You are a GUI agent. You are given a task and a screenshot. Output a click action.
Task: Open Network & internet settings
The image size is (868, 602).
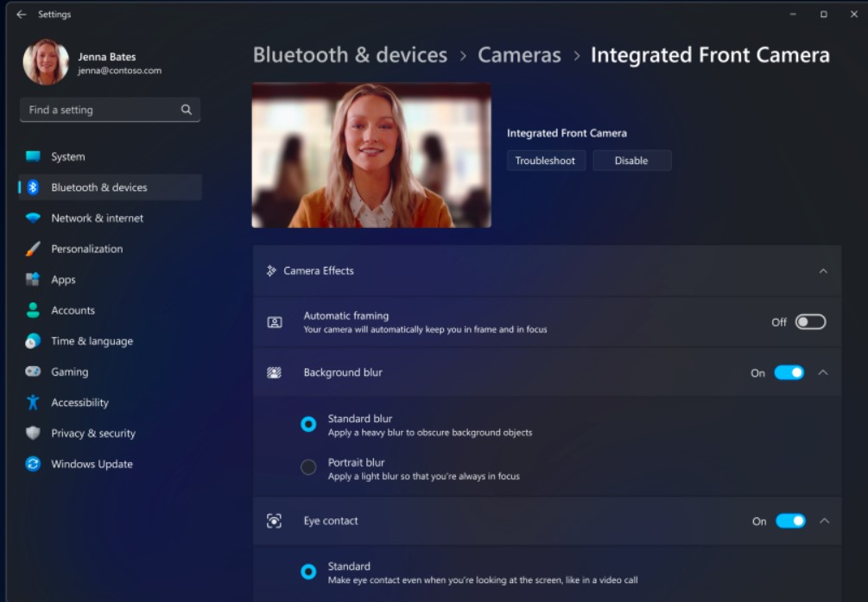(x=111, y=219)
